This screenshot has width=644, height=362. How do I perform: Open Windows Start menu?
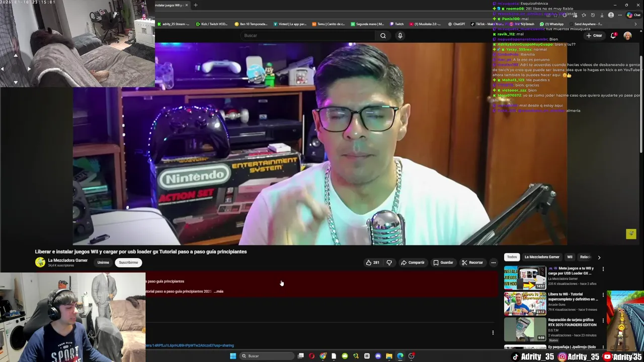pos(233,356)
